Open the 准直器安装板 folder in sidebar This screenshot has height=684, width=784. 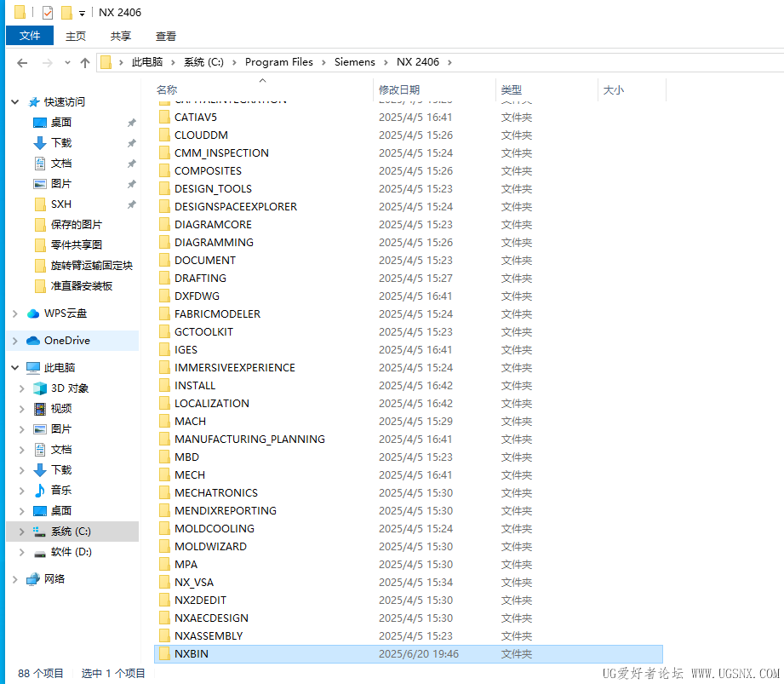coord(82,286)
